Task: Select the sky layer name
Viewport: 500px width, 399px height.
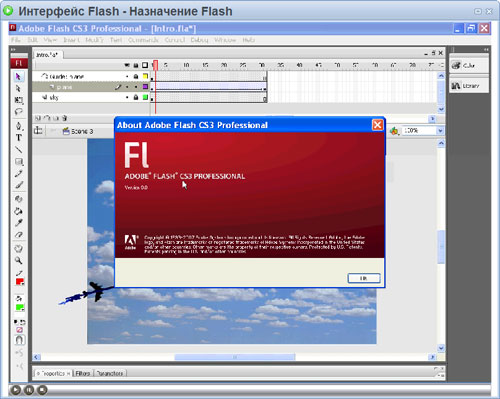Action: pos(54,98)
